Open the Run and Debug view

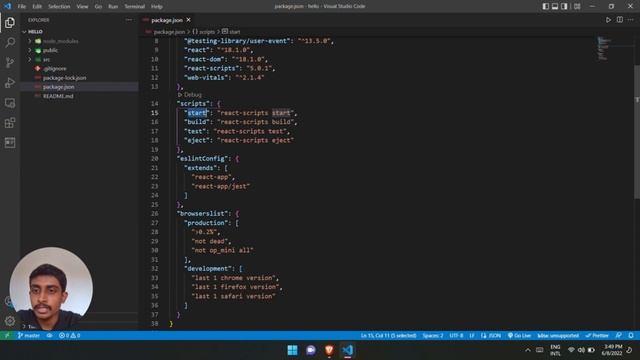(10, 82)
